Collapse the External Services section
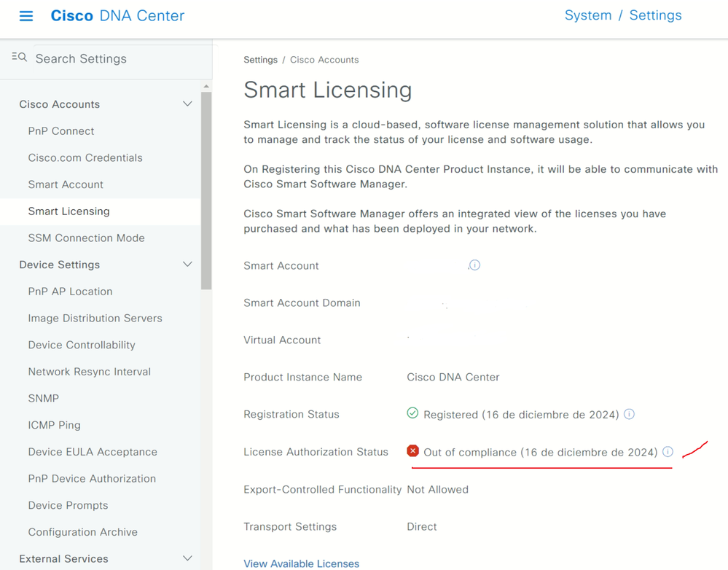 coord(187,558)
